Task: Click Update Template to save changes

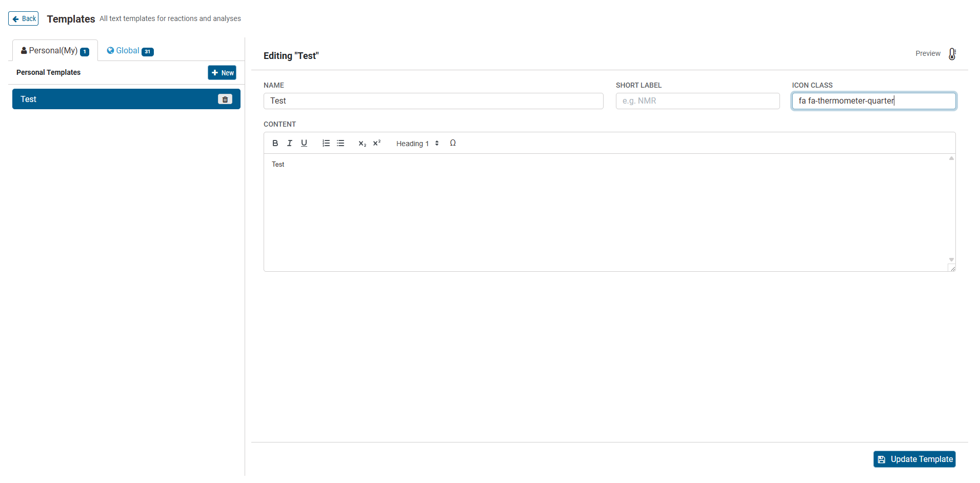Action: (x=914, y=459)
